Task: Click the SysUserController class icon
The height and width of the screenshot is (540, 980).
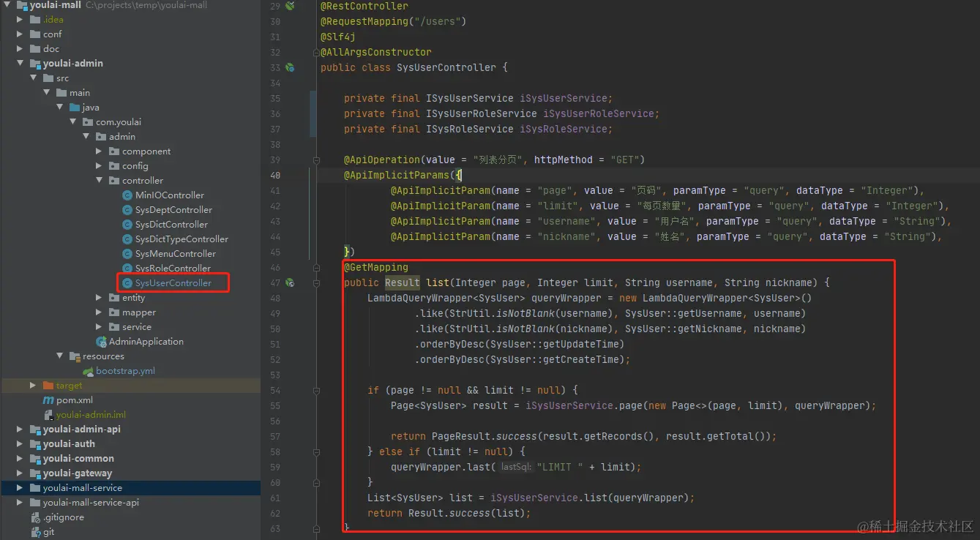Action: pos(127,283)
